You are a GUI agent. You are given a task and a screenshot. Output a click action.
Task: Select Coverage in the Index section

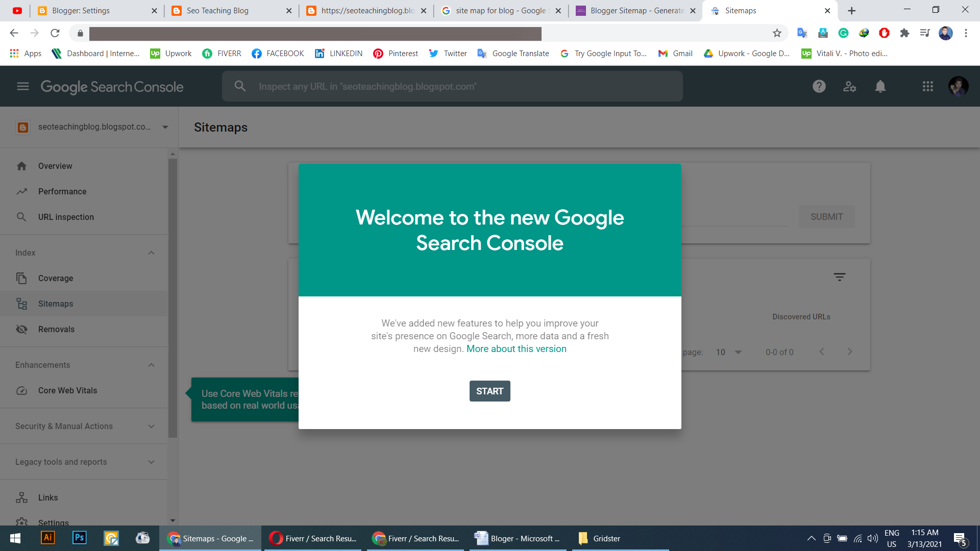pyautogui.click(x=55, y=278)
